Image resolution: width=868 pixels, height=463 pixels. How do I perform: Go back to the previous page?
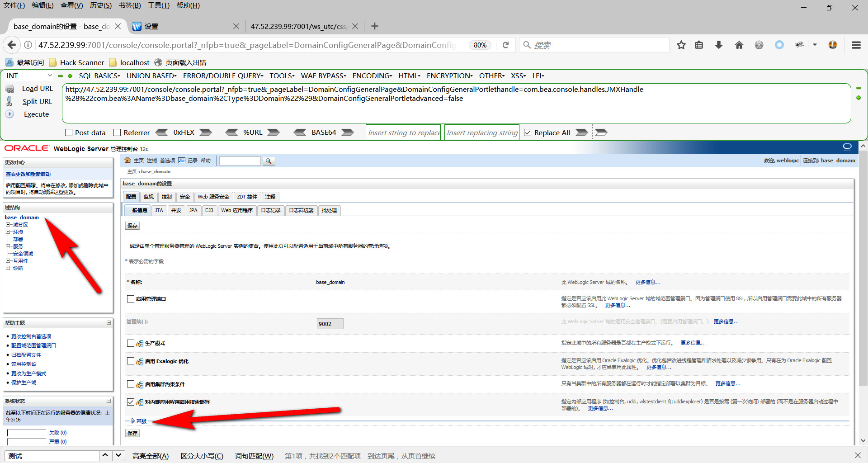coord(12,45)
